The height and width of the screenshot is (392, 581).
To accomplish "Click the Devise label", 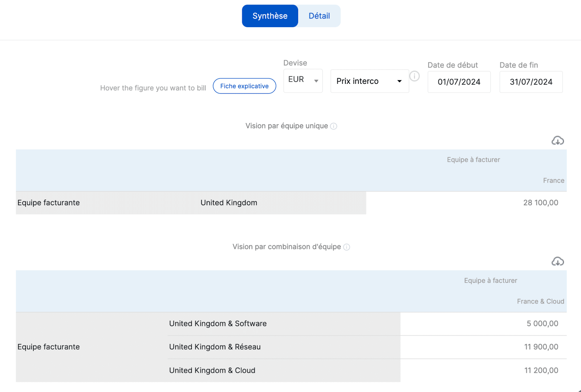I will [x=295, y=63].
